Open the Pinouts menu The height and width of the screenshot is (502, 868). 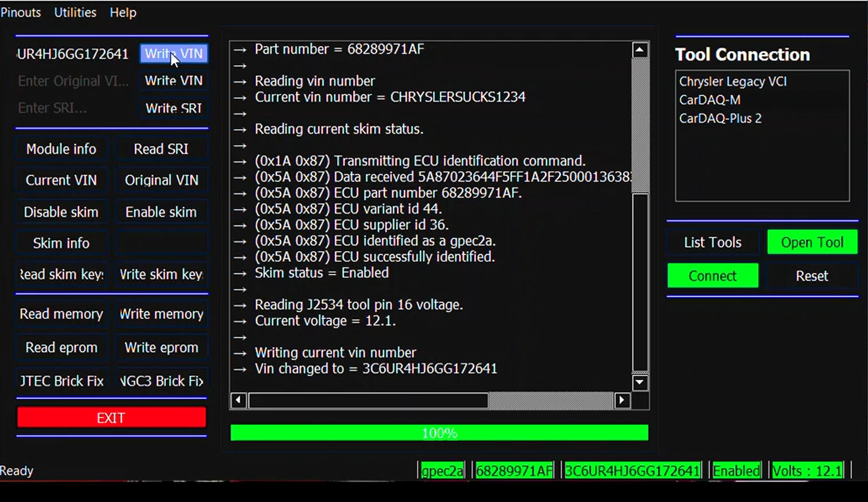tap(21, 13)
